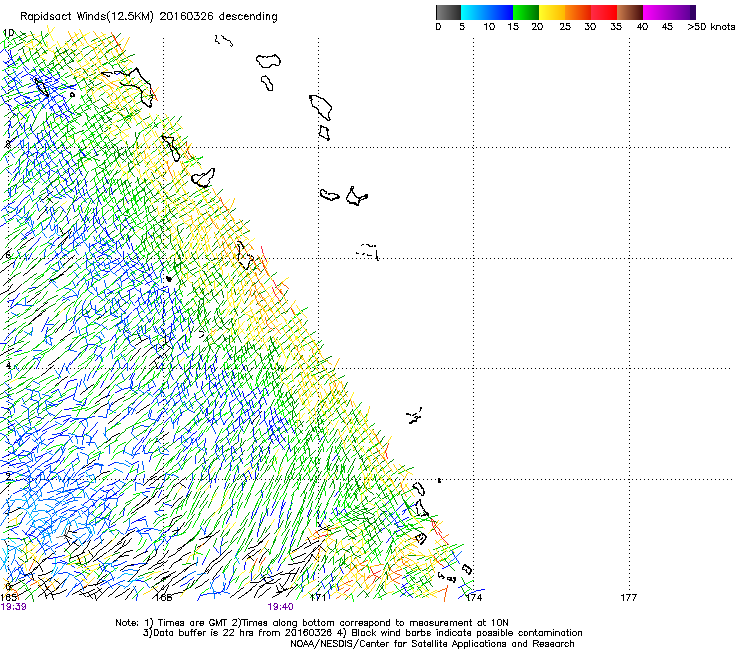Viewport: 740px width, 650px height.
Task: Pick the orange 25-30 knots legend color
Action: point(578,12)
